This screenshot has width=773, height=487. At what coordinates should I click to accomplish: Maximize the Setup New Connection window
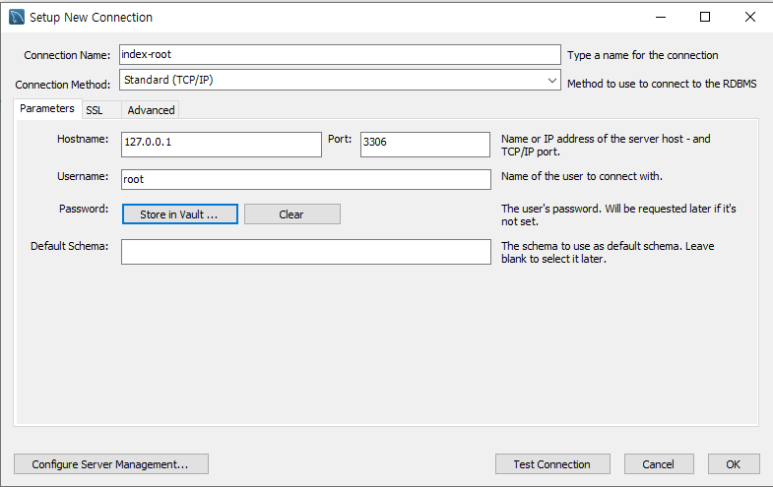tap(705, 17)
